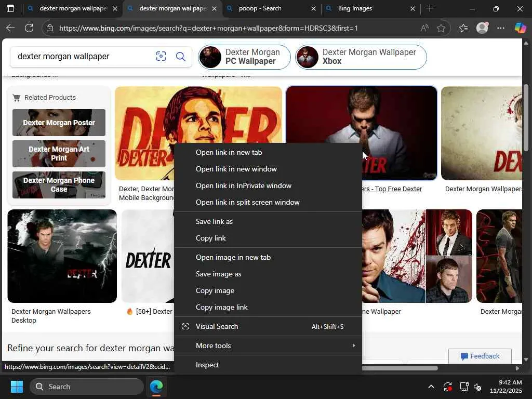532x399 pixels.
Task: Open Dexter Morgan Poster product
Action: (59, 123)
